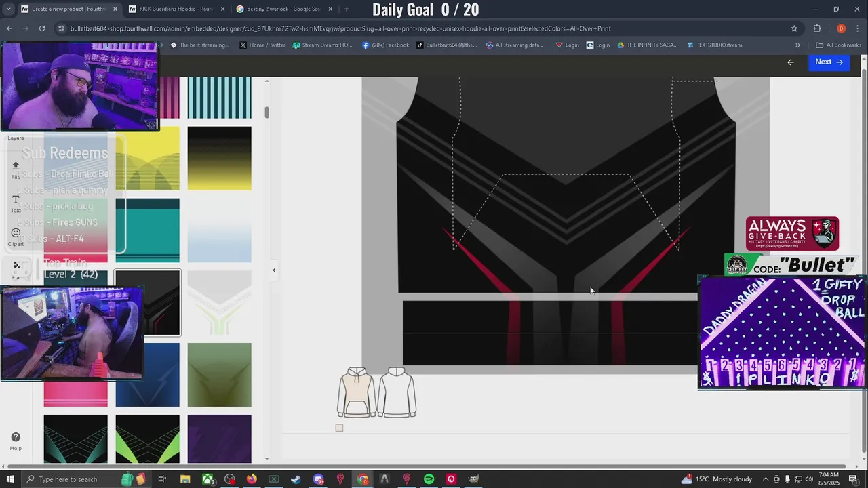The image size is (868, 488).
Task: Open Firefox from the taskbar
Action: click(252, 479)
